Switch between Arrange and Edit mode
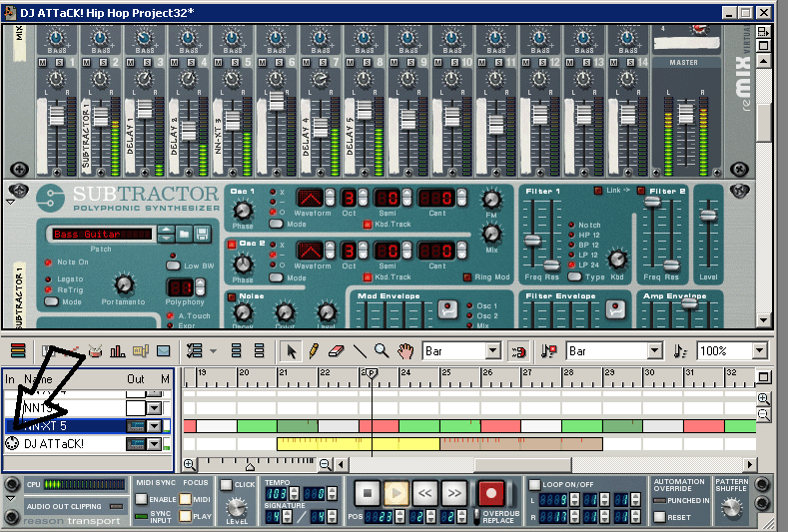This screenshot has width=788, height=532. point(18,350)
